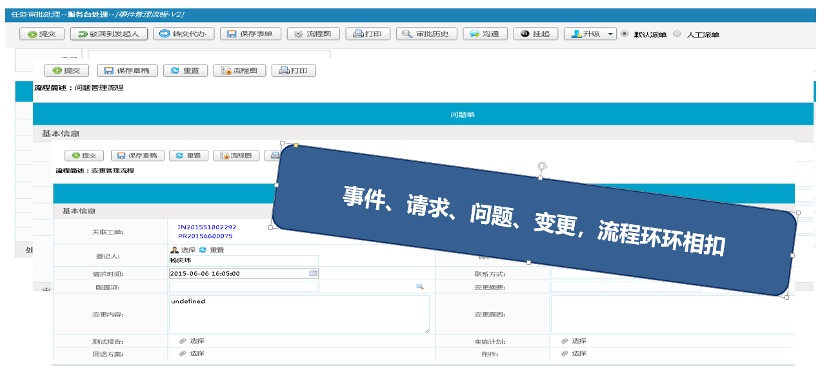Click 转交代办 transfer button in top toolbar

tap(184, 34)
